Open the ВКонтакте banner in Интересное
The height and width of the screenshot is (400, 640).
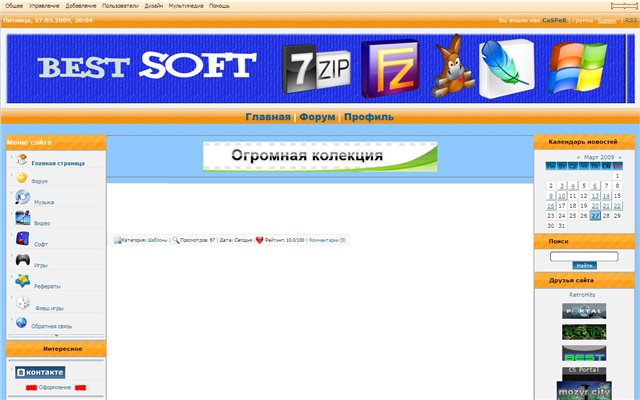click(x=40, y=372)
